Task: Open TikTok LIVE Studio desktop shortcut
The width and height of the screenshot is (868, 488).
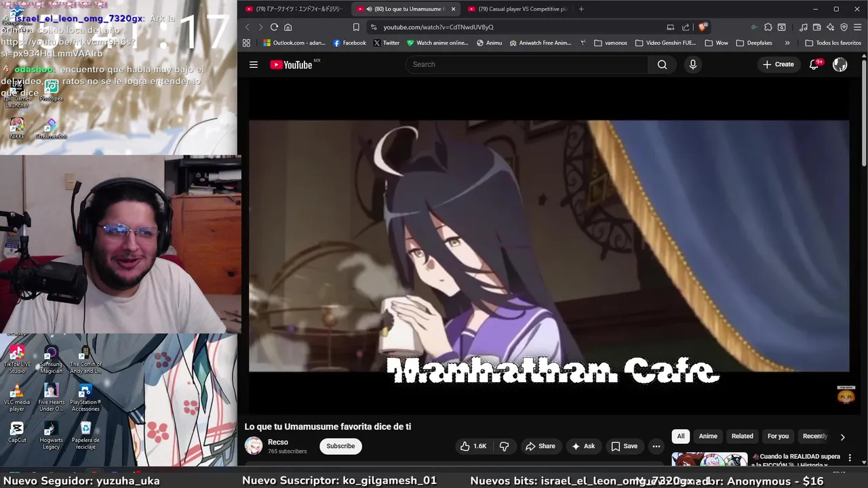Action: tap(17, 359)
